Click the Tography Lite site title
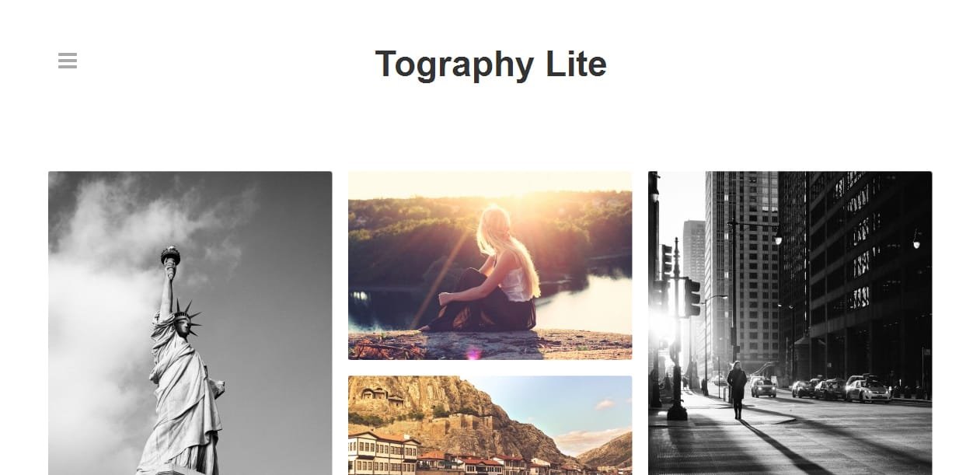Image resolution: width=980 pixels, height=475 pixels. tap(490, 64)
